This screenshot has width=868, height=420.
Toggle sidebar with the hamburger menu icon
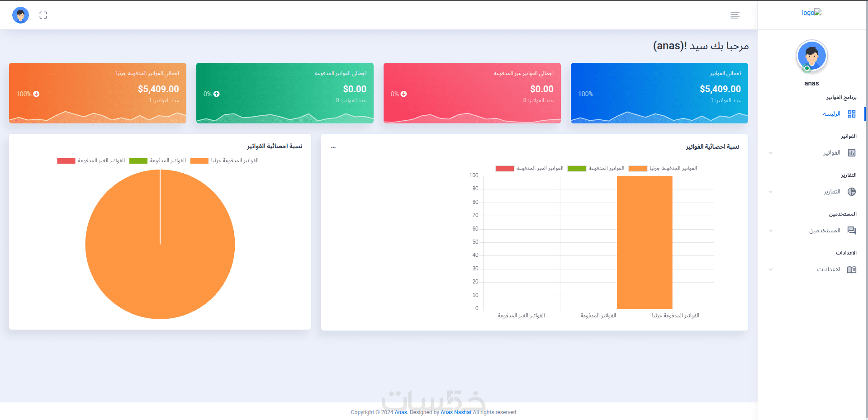735,15
